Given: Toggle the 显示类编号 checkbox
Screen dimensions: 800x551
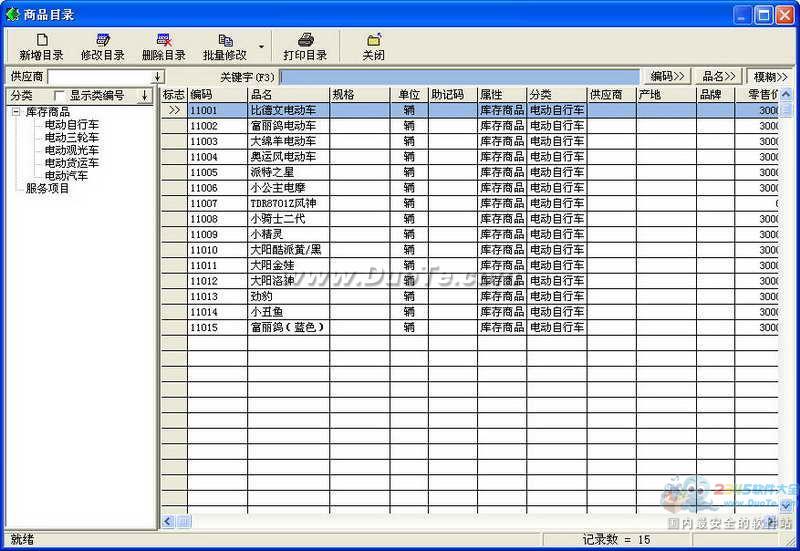Looking at the screenshot, I should [59, 95].
